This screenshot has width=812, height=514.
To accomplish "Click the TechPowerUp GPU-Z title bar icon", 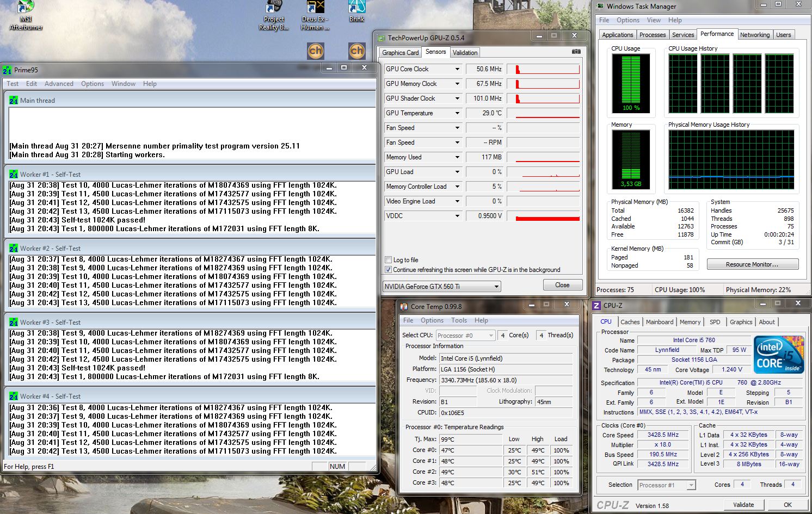I will tap(381, 38).
